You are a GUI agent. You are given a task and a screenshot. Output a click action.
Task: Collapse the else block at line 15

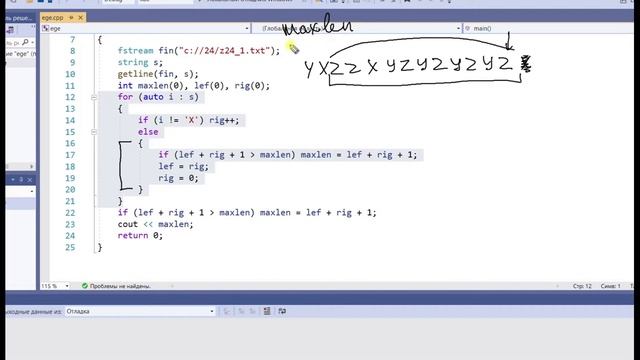click(94, 132)
